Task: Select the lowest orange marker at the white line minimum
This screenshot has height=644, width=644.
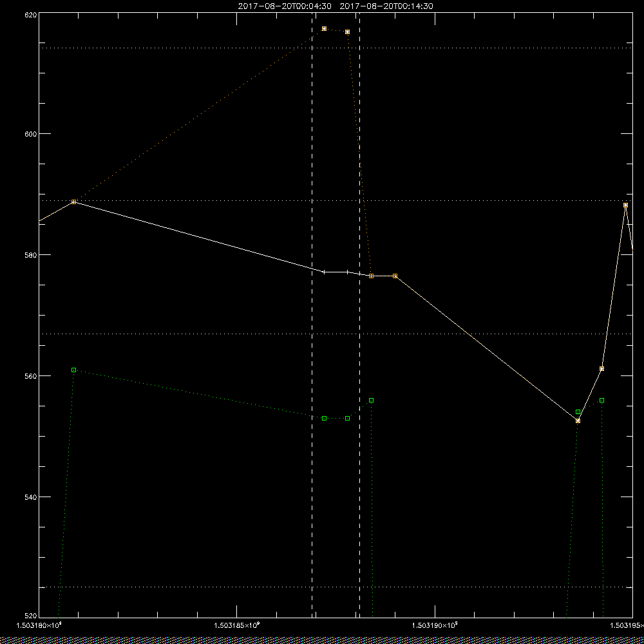Action: coord(578,421)
